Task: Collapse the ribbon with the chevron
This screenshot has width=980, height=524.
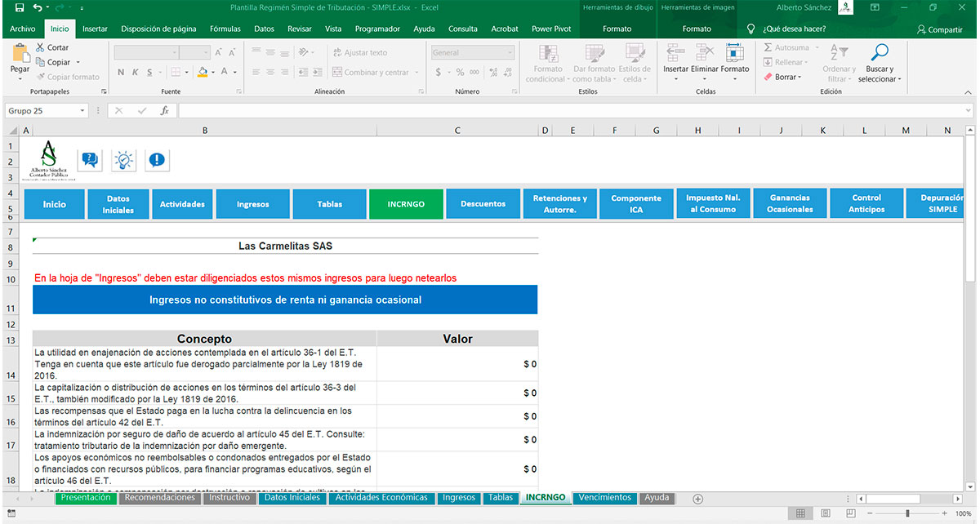Action: click(966, 92)
